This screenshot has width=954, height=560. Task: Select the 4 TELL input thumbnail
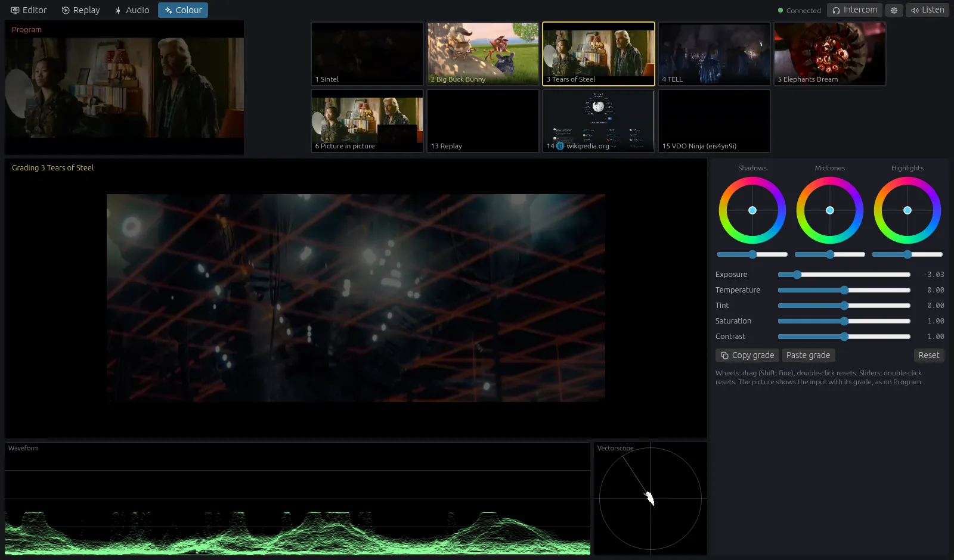(x=714, y=54)
